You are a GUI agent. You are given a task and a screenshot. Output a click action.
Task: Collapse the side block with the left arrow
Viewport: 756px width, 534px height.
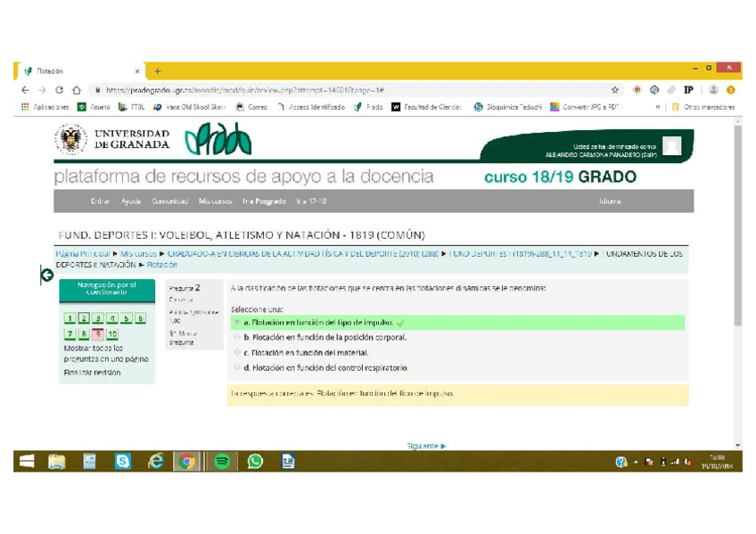[x=46, y=275]
